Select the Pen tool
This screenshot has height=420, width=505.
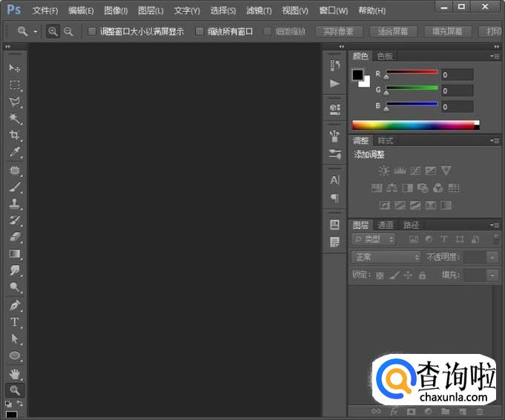pos(14,305)
